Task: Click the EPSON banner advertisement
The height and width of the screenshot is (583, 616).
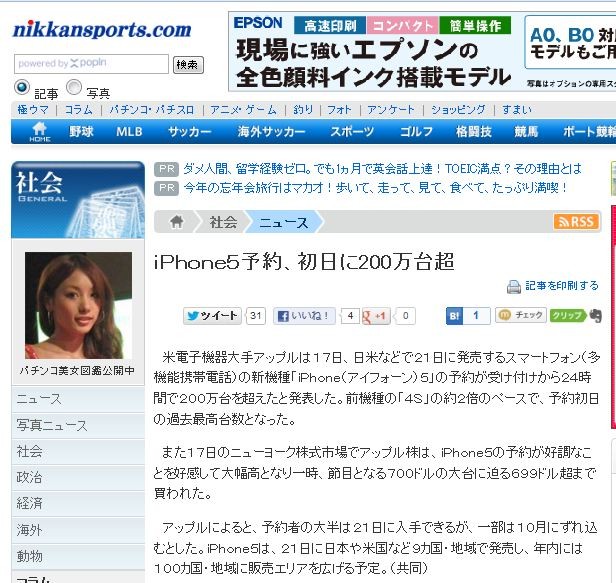Action: point(422,51)
